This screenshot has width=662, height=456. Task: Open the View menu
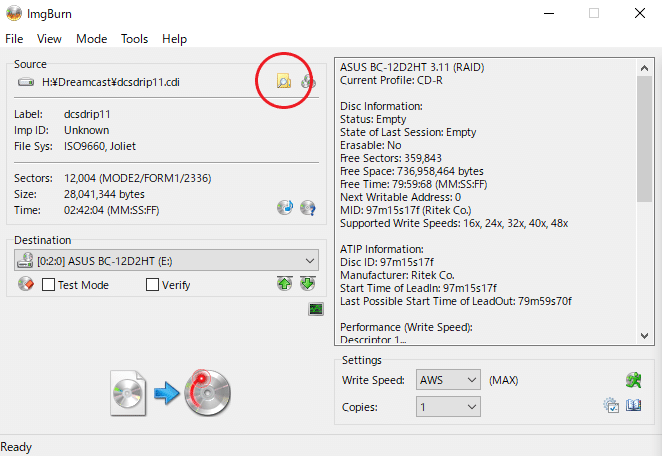49,39
